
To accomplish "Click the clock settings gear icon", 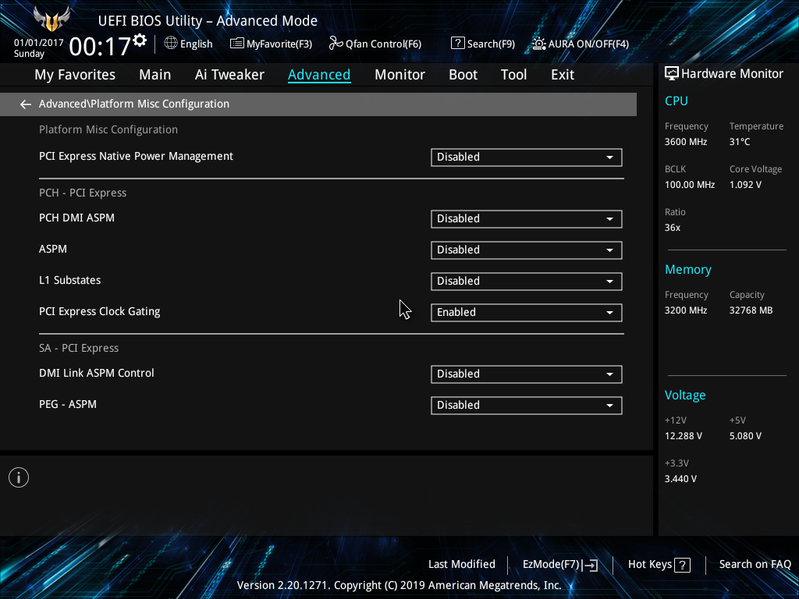I will click(x=140, y=40).
